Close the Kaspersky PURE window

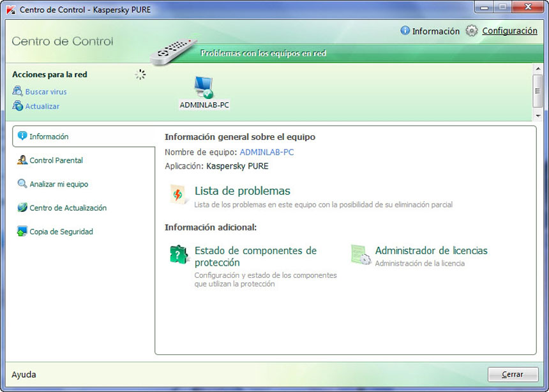click(x=529, y=6)
